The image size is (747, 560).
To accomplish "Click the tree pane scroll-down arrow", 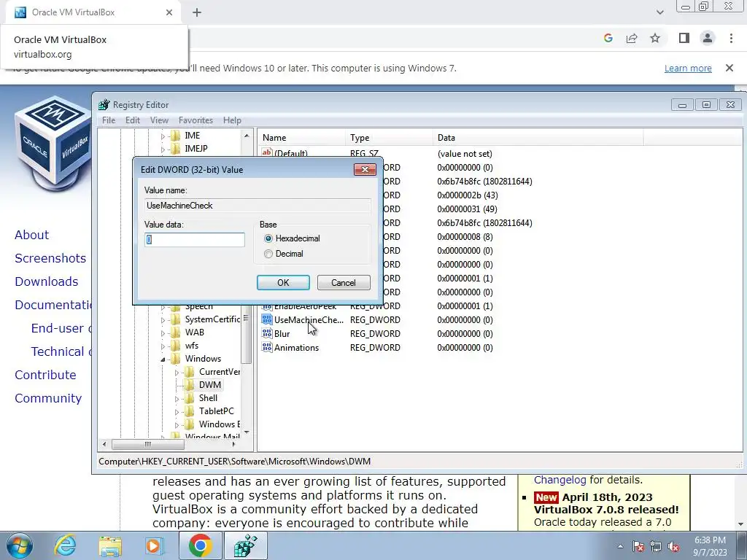I will [247, 432].
